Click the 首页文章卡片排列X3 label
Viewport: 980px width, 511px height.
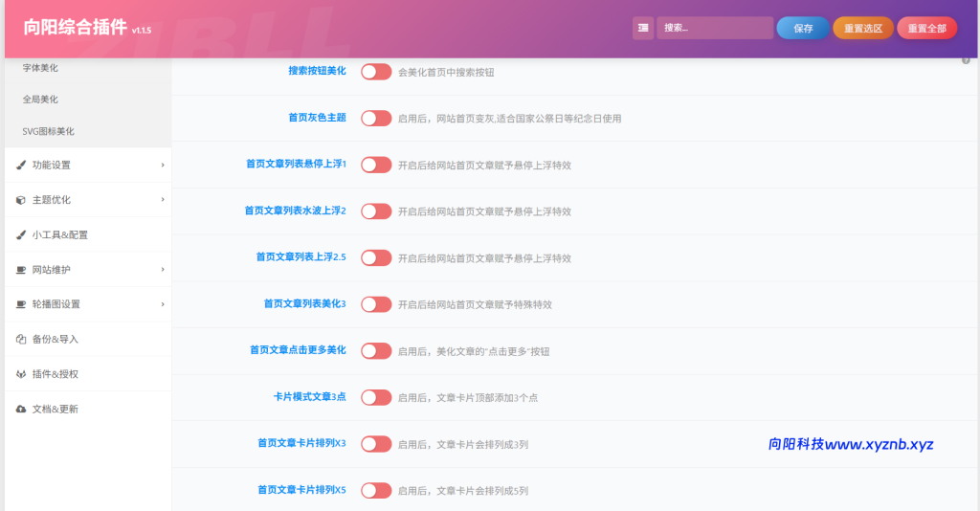(301, 443)
